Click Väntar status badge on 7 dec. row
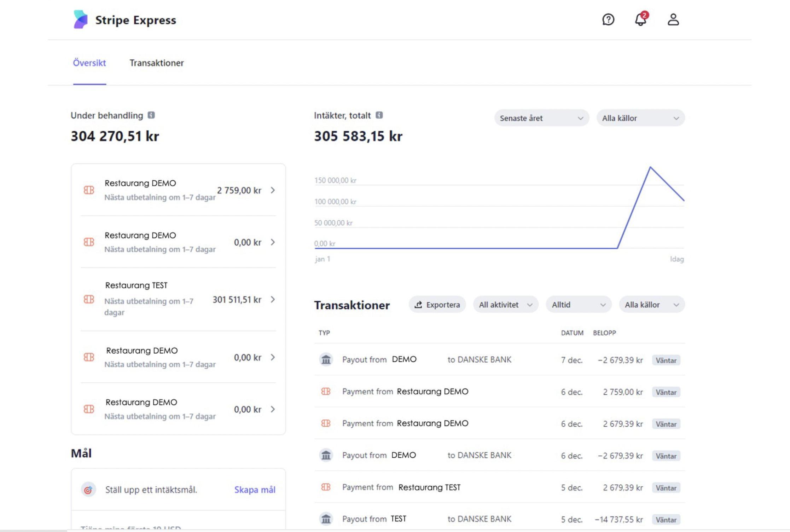 (x=666, y=360)
